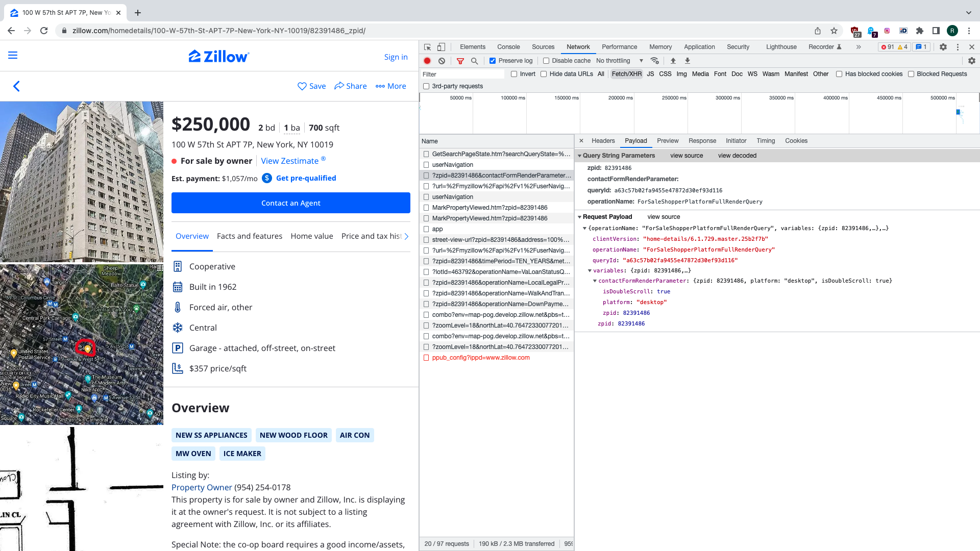Collapse the variables node in the payload
This screenshot has height=551, width=980.
tap(590, 271)
